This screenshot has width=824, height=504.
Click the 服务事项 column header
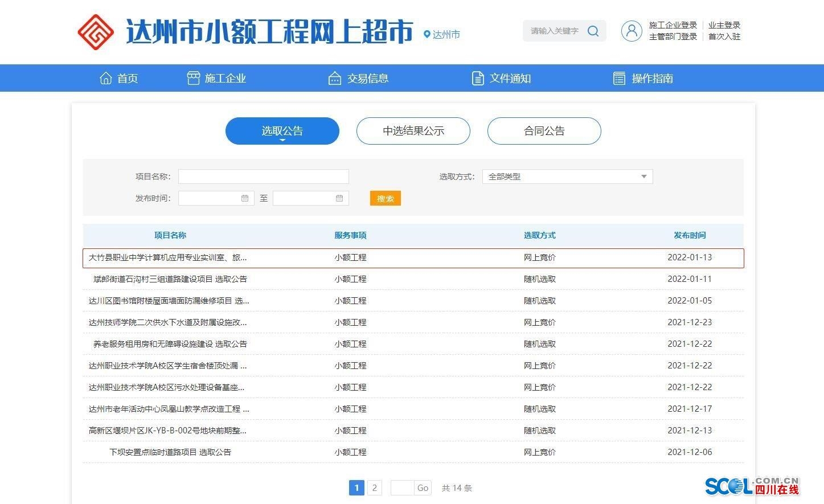(x=350, y=235)
